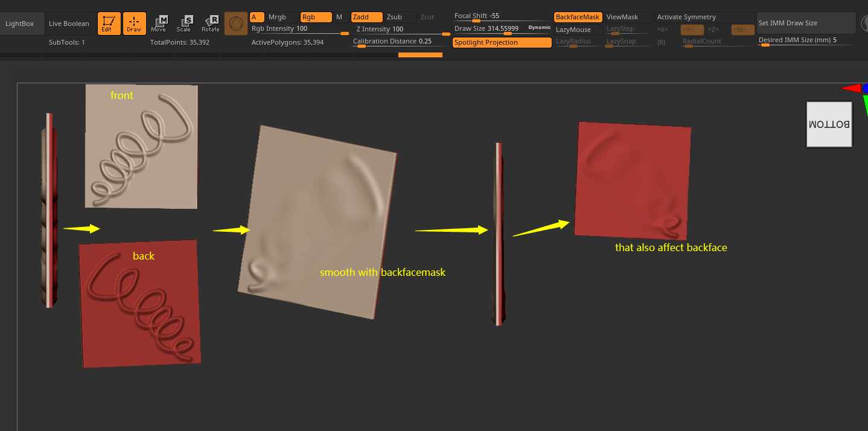Screen dimensions: 868x431
Task: Toggle Dynamic draw size
Action: click(539, 28)
